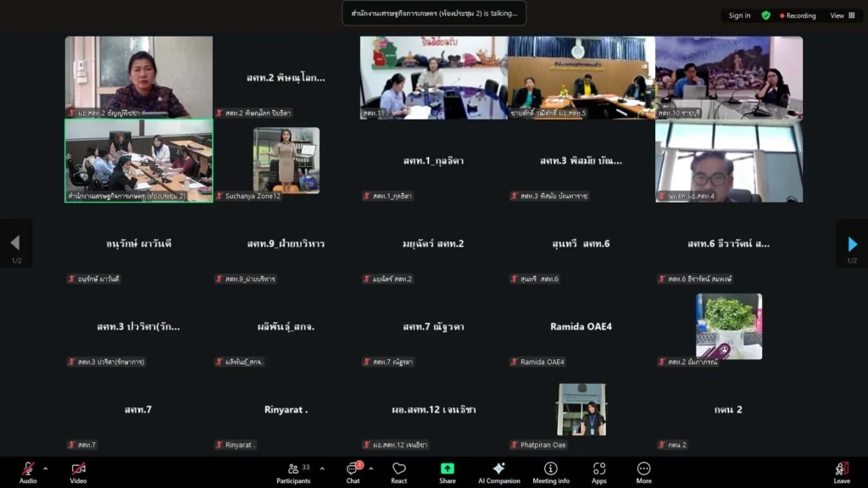The height and width of the screenshot is (488, 868).
Task: Click the green encryption shield icon
Action: click(x=766, y=15)
